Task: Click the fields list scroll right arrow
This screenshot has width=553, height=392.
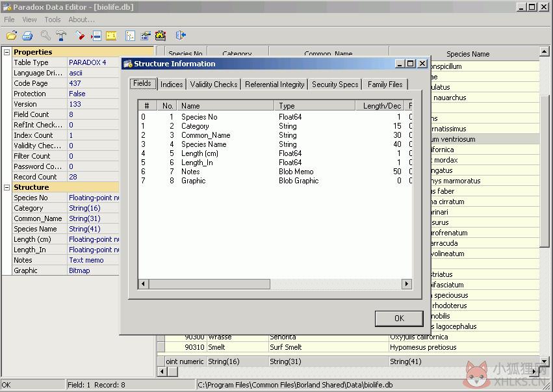Action: [407, 283]
